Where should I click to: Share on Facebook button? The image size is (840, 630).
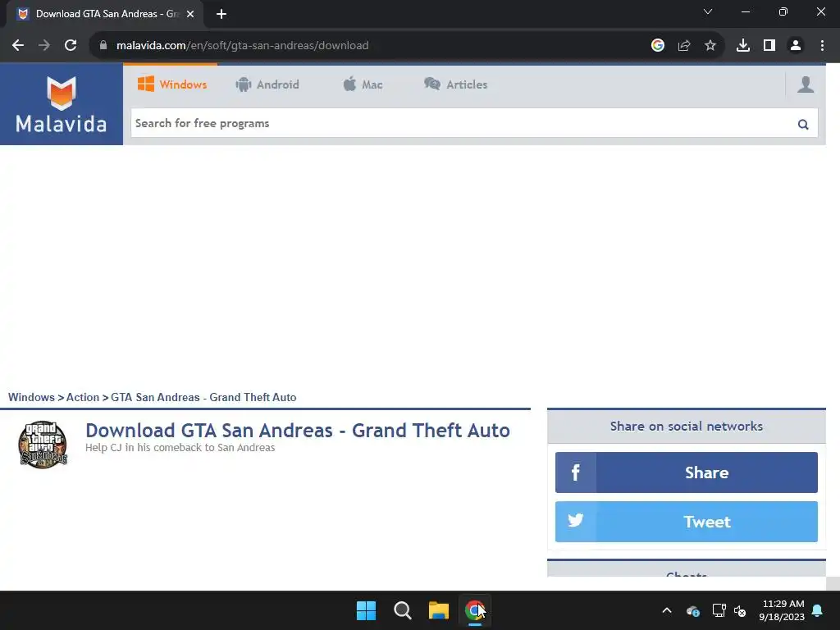tap(687, 472)
